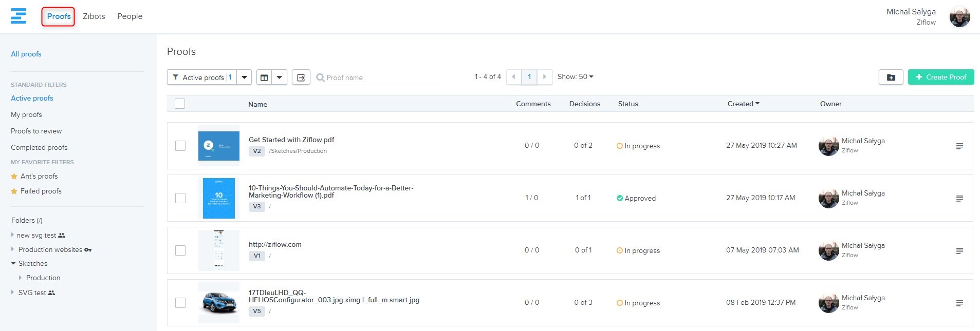The height and width of the screenshot is (331, 980).
Task: Click the export proofs list icon
Action: coord(301,77)
